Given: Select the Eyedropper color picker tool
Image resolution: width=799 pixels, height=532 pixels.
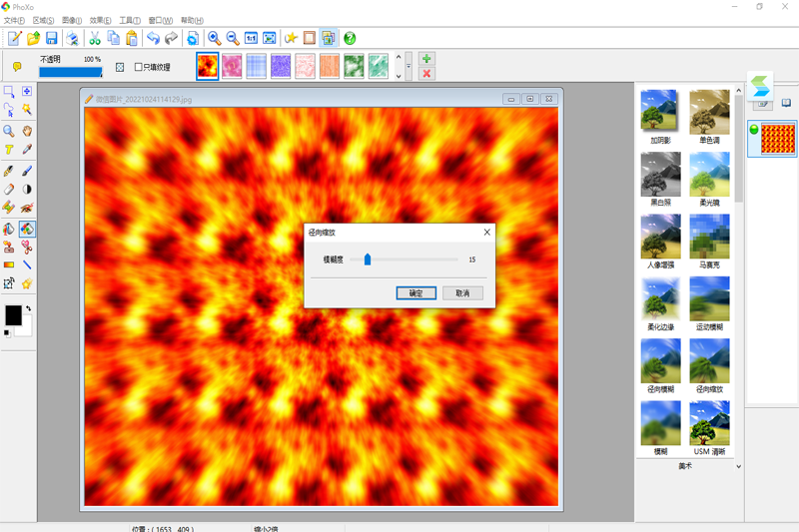Looking at the screenshot, I should pos(27,149).
